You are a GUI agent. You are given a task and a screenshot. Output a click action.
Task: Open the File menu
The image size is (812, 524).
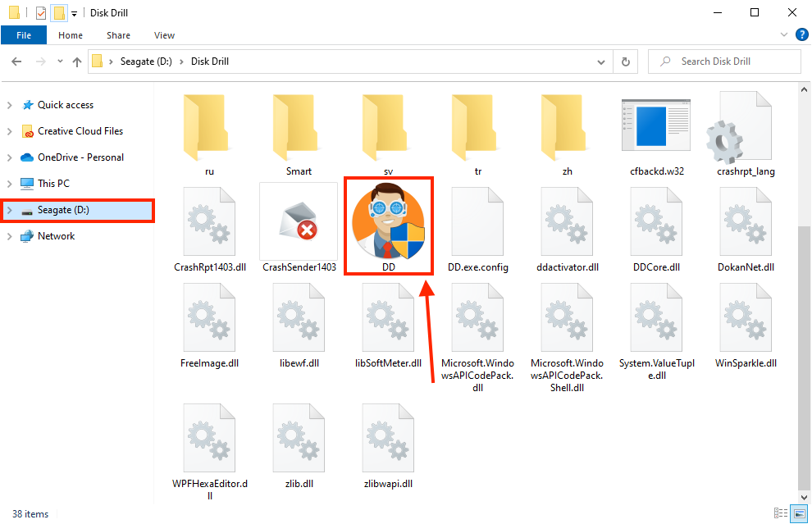24,35
